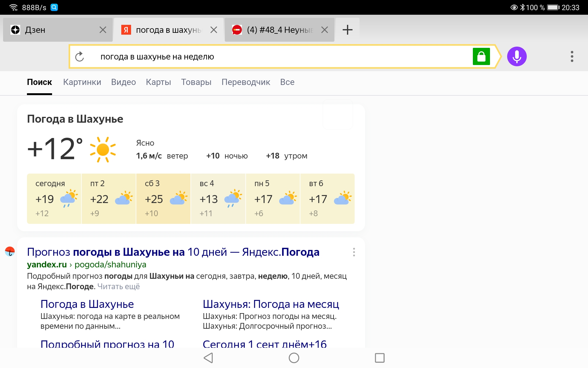588x368 pixels.
Task: Close the #48_4 Неуны browser tab
Action: point(325,29)
